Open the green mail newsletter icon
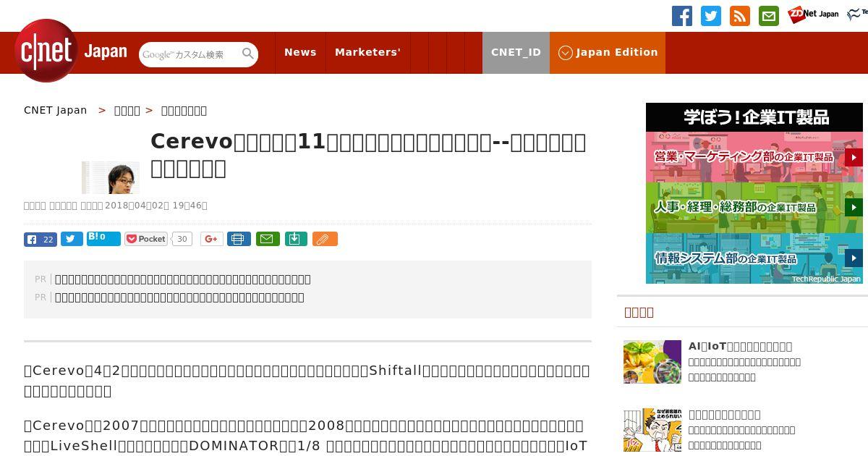This screenshot has width=868, height=456. [x=769, y=16]
